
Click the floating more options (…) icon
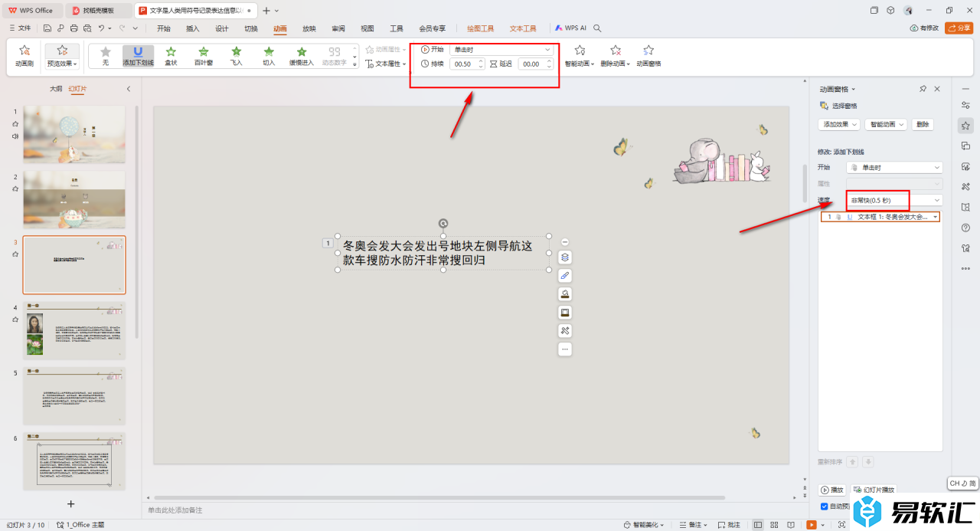click(565, 349)
